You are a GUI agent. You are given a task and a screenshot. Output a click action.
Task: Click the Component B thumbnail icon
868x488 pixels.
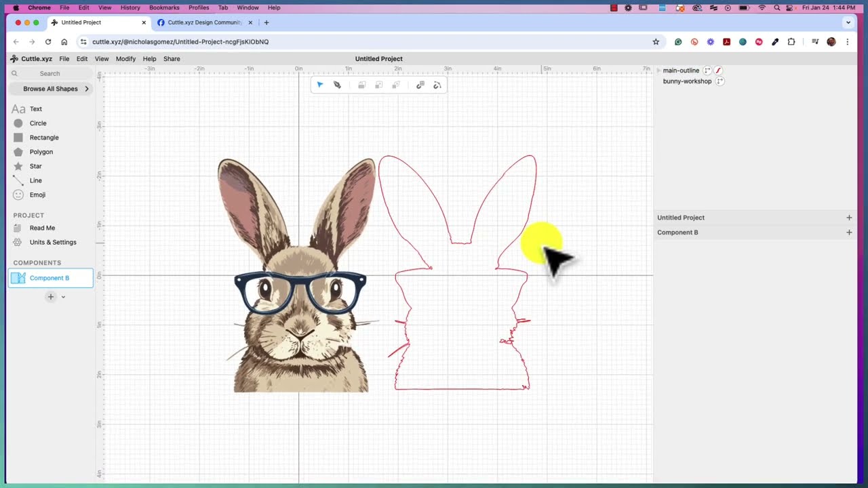coord(18,278)
